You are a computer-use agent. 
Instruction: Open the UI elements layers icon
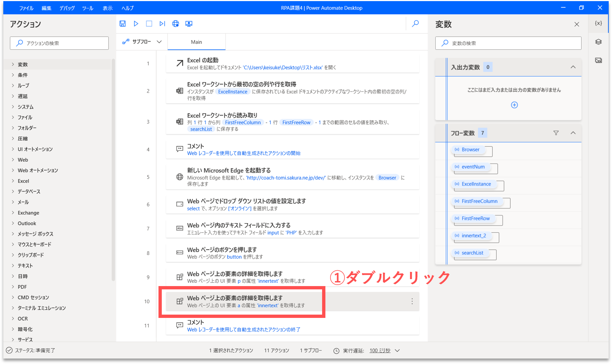[x=598, y=42]
